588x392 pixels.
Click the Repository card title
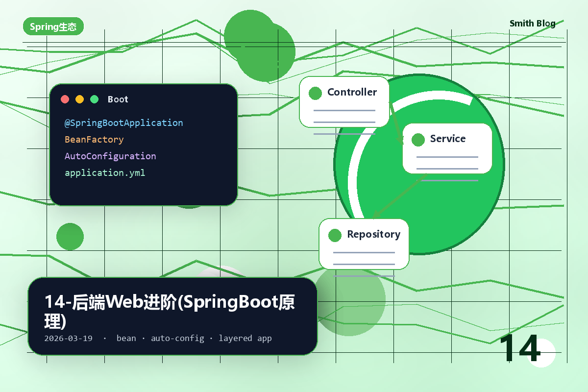click(x=374, y=234)
